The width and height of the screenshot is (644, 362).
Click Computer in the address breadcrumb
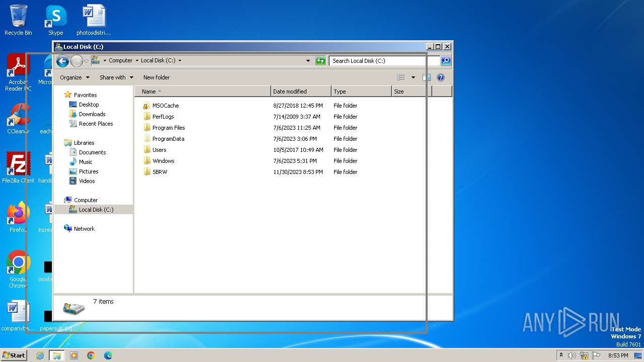121,60
